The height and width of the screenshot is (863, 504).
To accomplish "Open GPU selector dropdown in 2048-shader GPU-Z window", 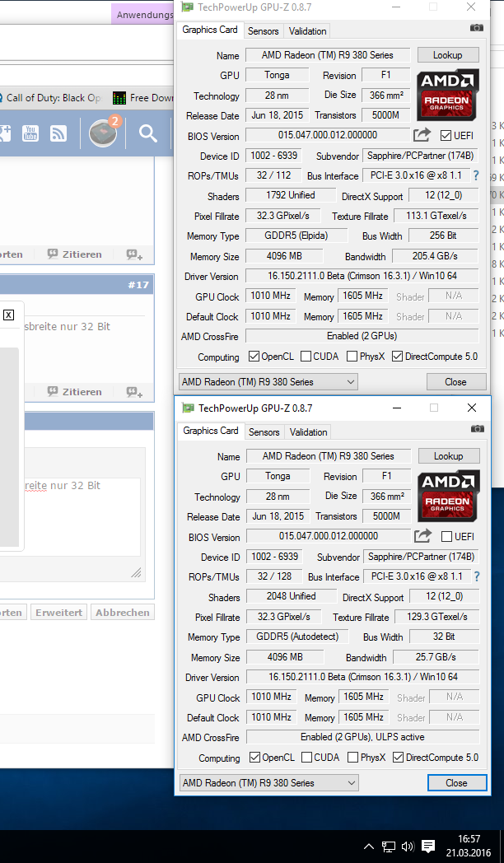I will [269, 782].
